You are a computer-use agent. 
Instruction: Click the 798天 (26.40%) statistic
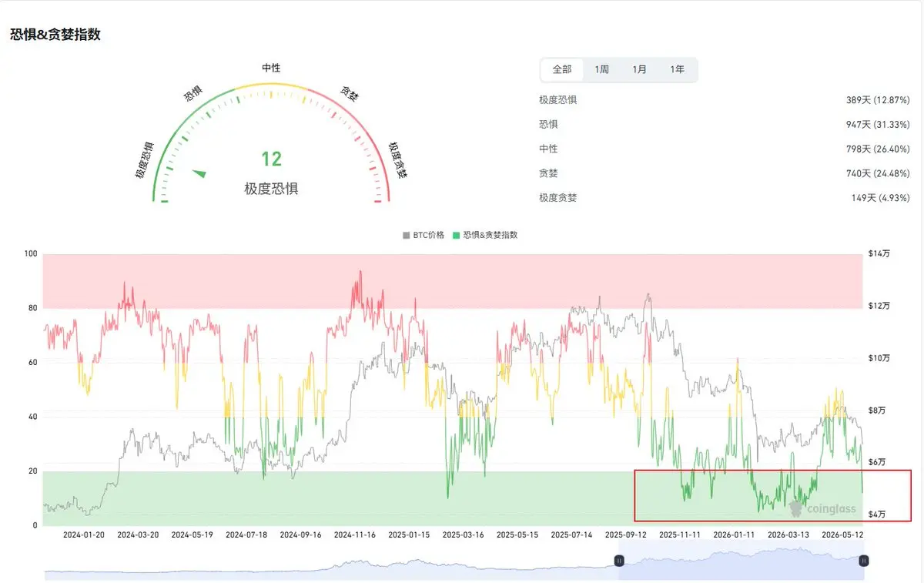tap(878, 149)
